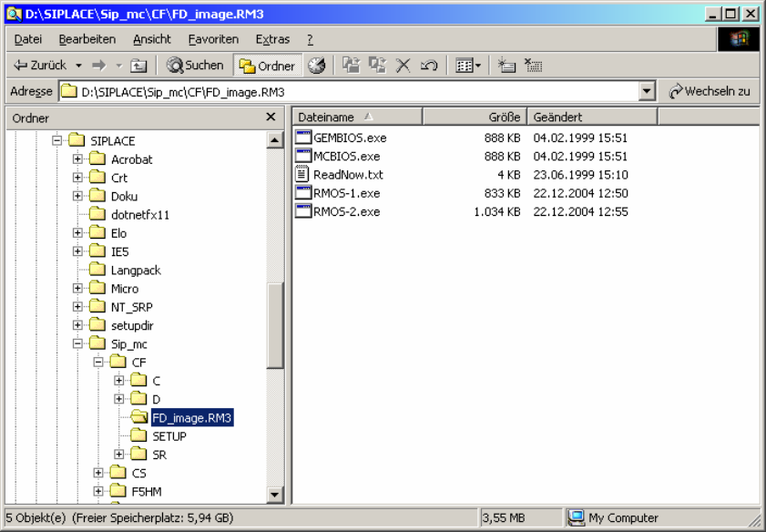Screen dimensions: 766x532
Task: Select the ReadNow.txt file
Action: (348, 175)
